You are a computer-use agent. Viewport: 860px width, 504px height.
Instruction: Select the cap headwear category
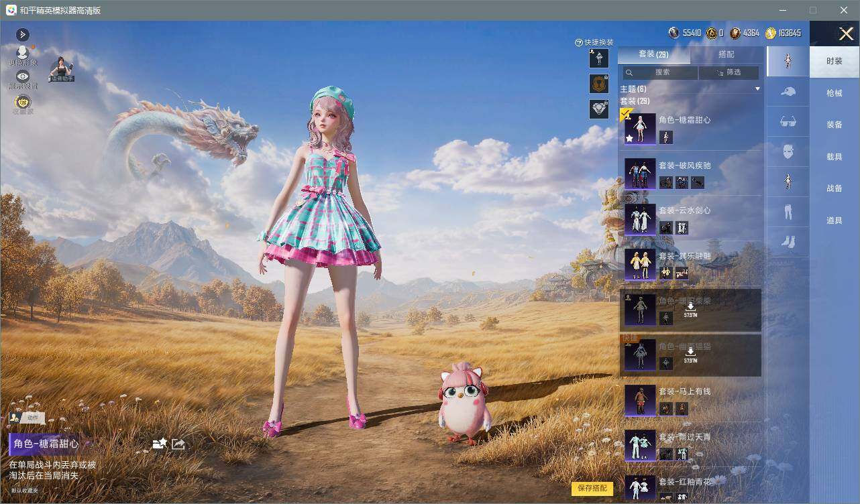point(788,92)
